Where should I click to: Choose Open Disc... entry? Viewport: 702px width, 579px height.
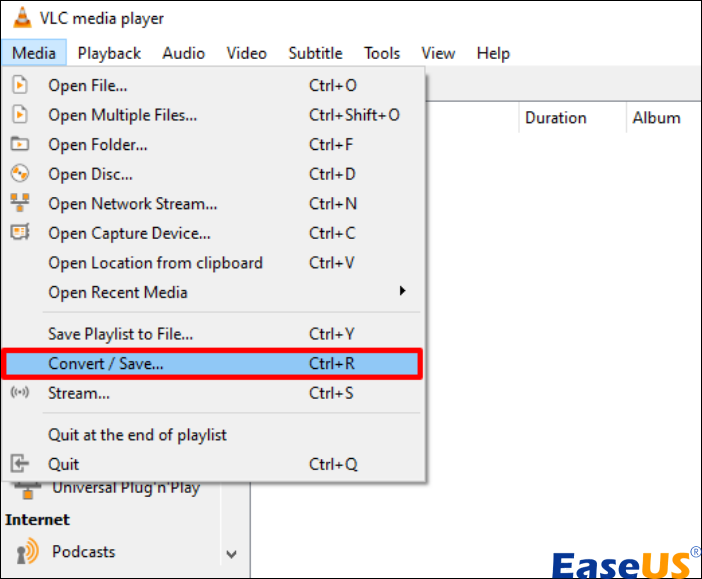pyautogui.click(x=213, y=174)
